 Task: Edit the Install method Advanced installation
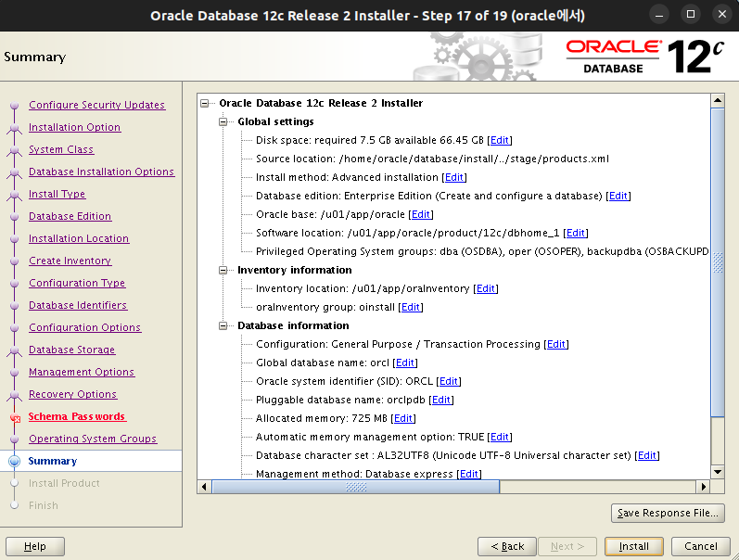pos(454,177)
